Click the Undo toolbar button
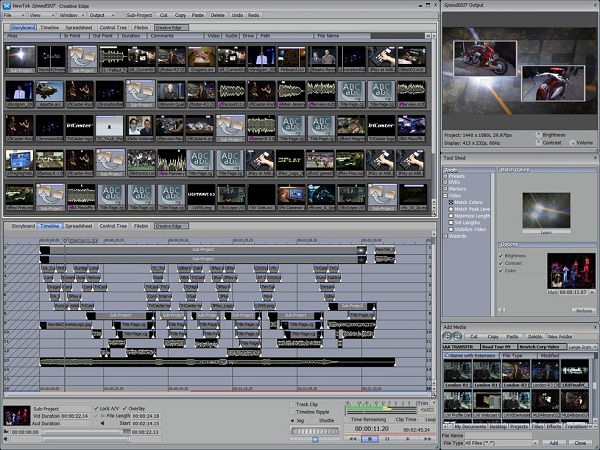 coord(239,16)
